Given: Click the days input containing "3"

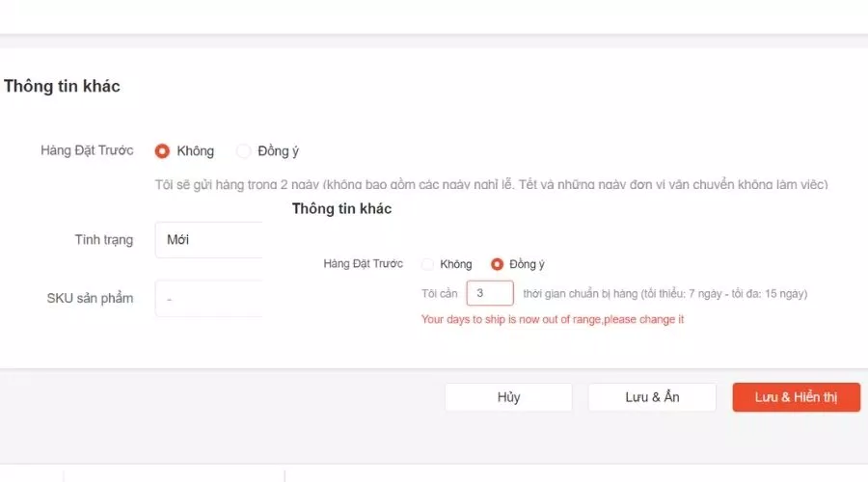Looking at the screenshot, I should (x=489, y=293).
